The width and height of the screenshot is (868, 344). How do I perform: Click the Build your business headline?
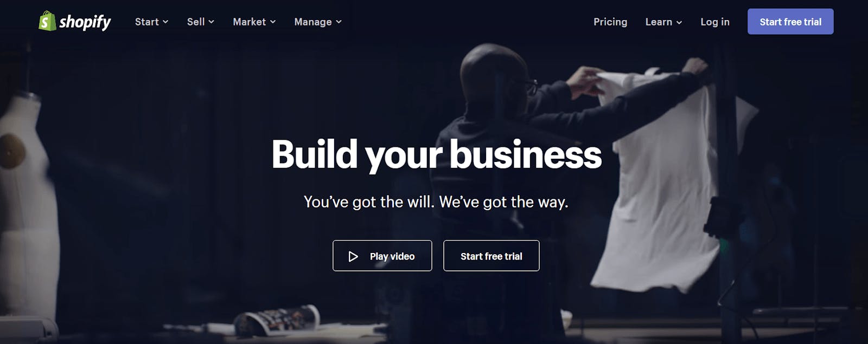pos(437,155)
